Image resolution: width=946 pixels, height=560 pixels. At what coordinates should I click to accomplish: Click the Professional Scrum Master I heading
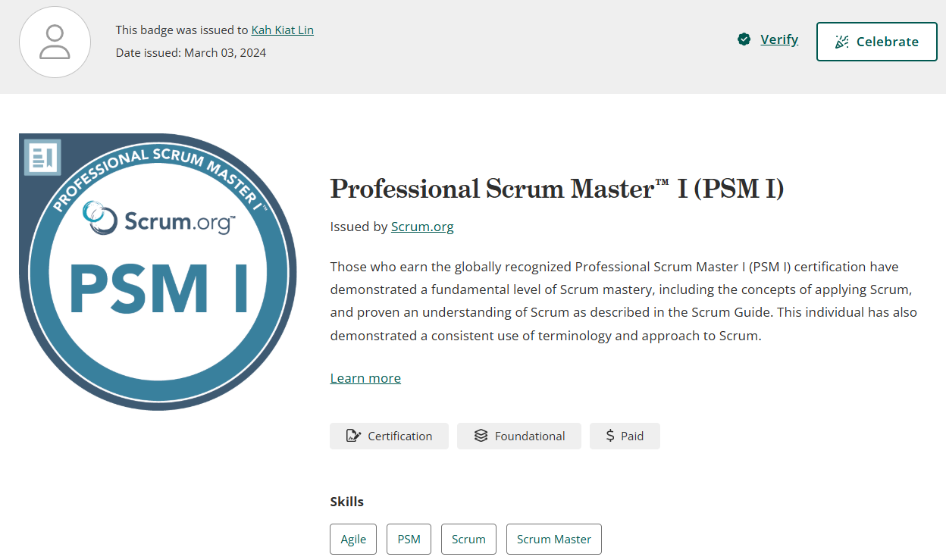pos(556,189)
